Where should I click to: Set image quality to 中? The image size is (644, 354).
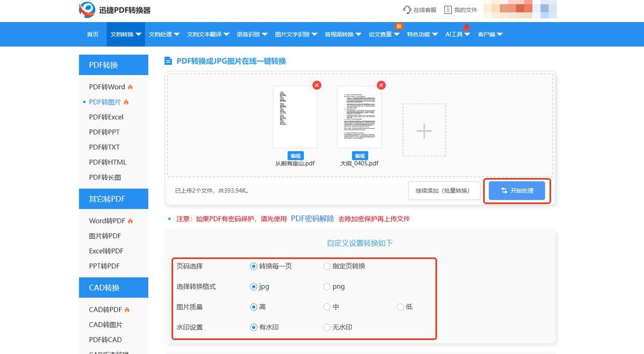(327, 307)
